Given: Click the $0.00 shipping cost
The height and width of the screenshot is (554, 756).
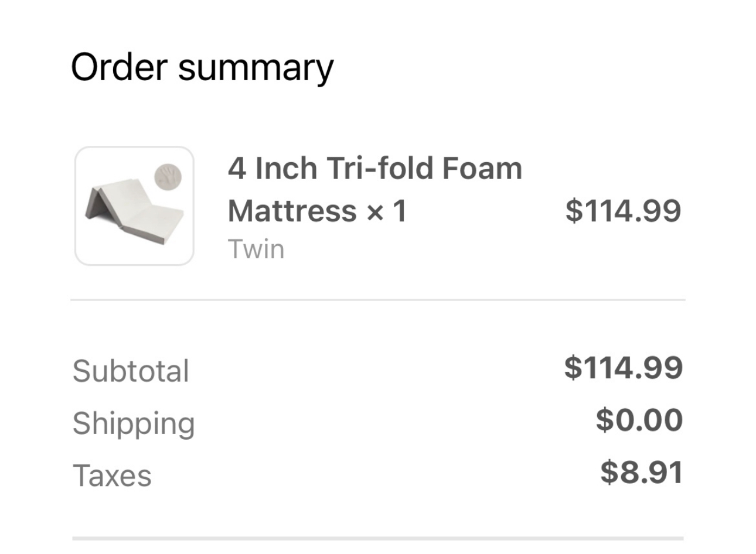Looking at the screenshot, I should click(x=639, y=420).
